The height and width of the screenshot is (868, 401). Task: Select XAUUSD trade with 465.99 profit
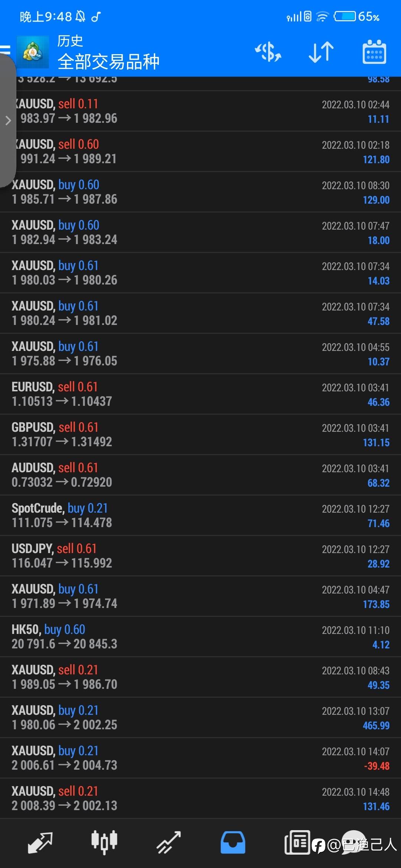200,717
